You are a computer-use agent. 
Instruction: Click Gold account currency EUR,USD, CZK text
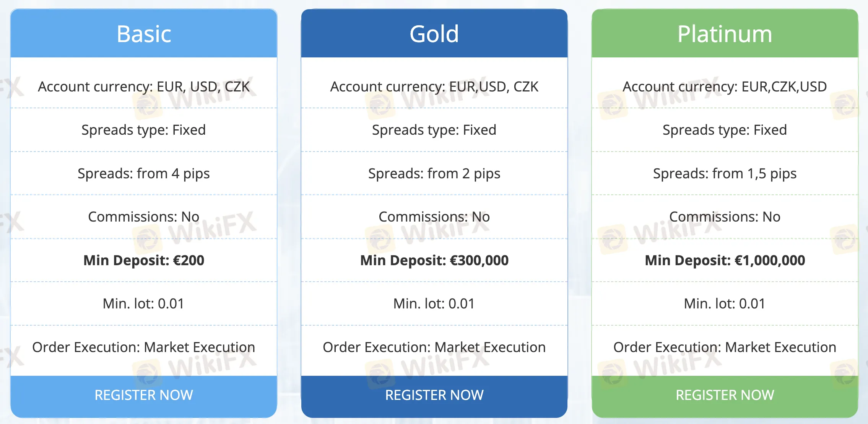tap(434, 87)
